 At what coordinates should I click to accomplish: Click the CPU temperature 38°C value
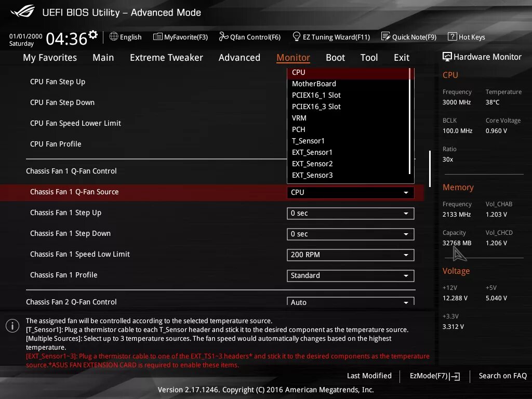click(x=493, y=102)
